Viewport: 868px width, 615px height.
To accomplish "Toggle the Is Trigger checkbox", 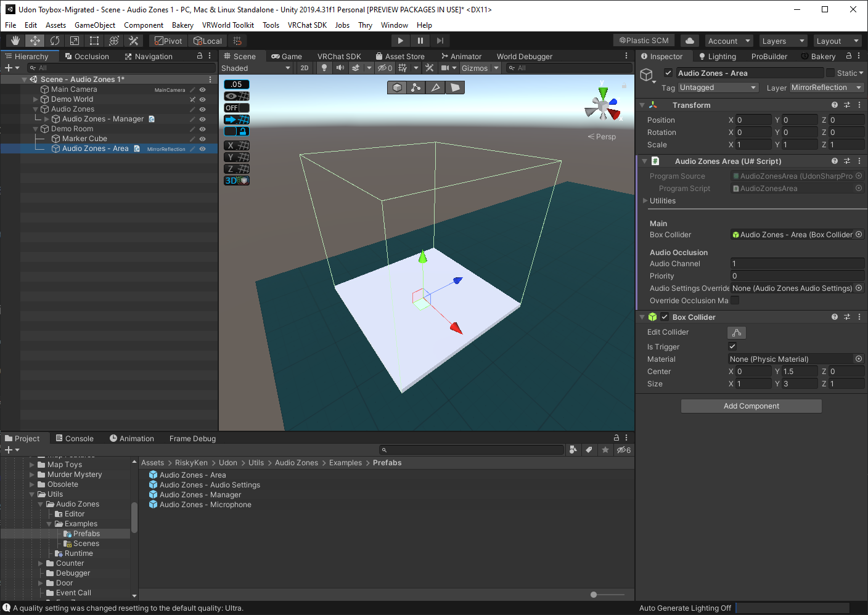I will (732, 346).
